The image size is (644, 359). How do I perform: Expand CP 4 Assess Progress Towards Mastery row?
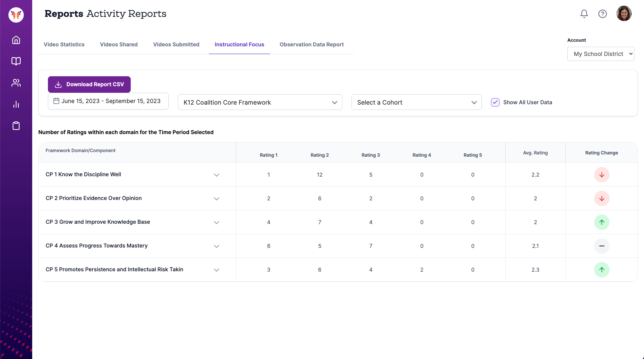point(217,246)
